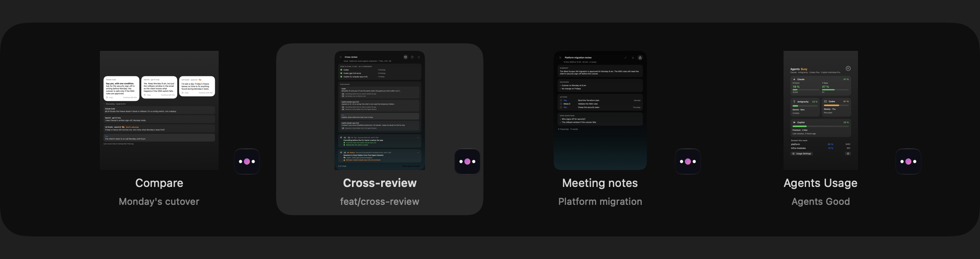Viewport: 980px width, 259px height.
Task: Click the Antigravity usage bar
Action: [x=805, y=105]
